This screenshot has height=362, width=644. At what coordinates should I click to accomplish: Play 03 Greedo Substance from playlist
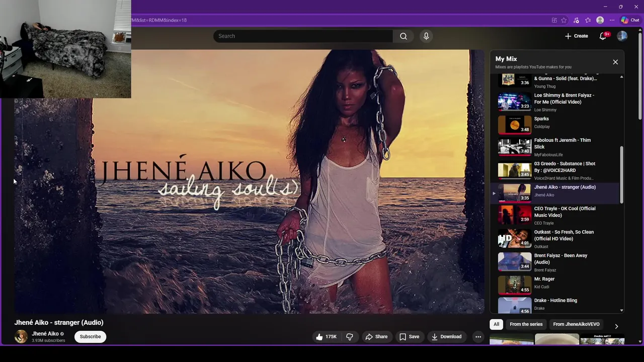[555, 171]
